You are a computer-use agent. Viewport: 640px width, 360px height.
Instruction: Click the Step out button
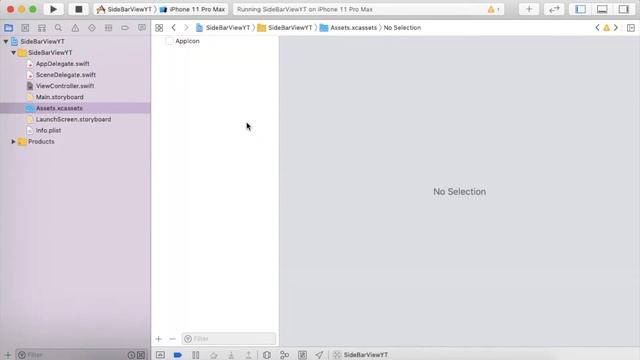[248, 355]
